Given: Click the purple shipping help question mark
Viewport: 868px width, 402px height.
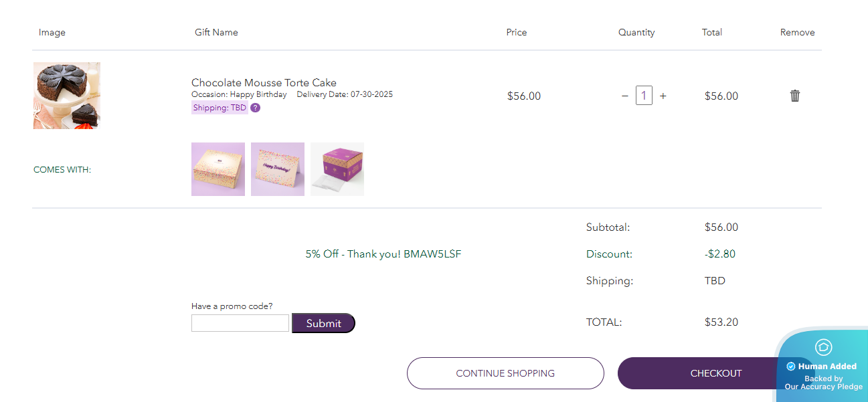Looking at the screenshot, I should pos(256,108).
